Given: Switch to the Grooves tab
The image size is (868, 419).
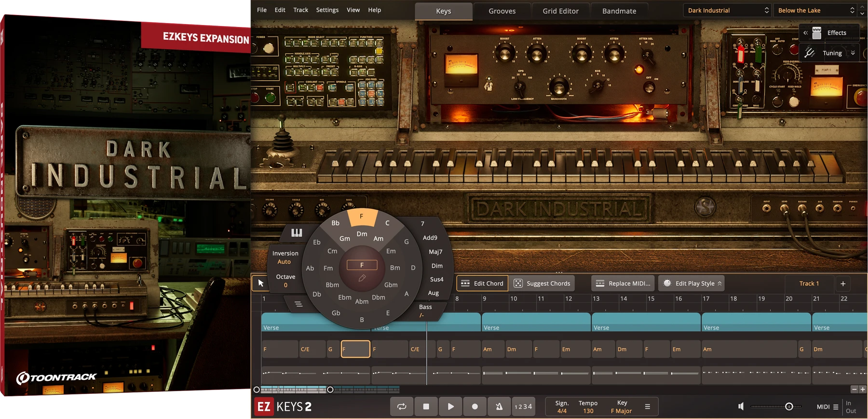Looking at the screenshot, I should [x=502, y=11].
